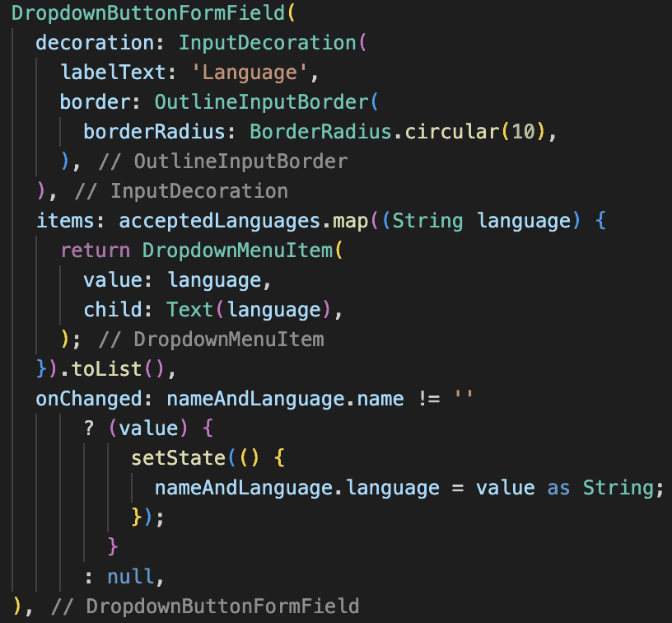Click the "Text" widget name
Screen dimensions: 672x623
click(190, 310)
